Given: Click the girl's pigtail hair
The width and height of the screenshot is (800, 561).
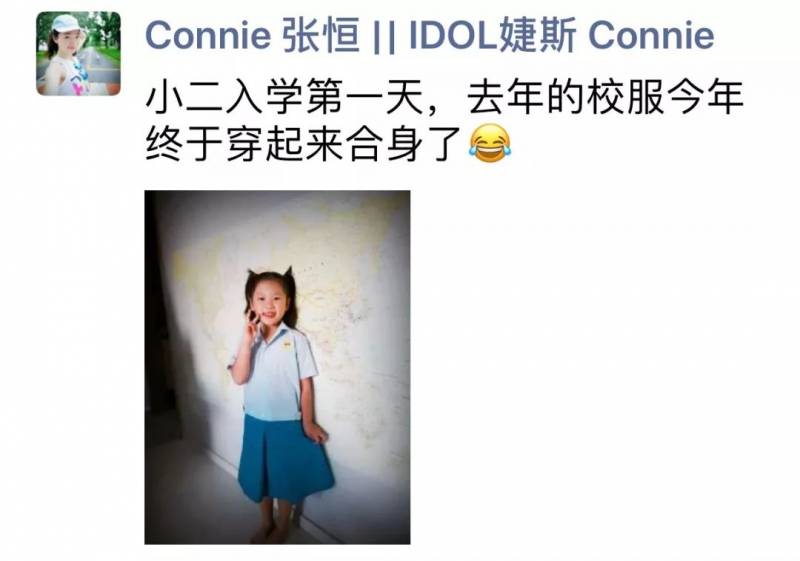Looking at the screenshot, I should tap(289, 296).
